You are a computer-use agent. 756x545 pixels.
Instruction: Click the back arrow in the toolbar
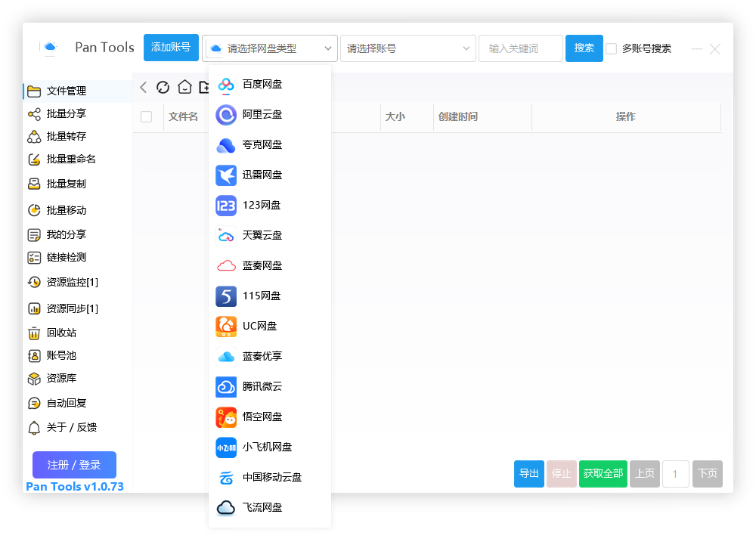[x=143, y=86]
